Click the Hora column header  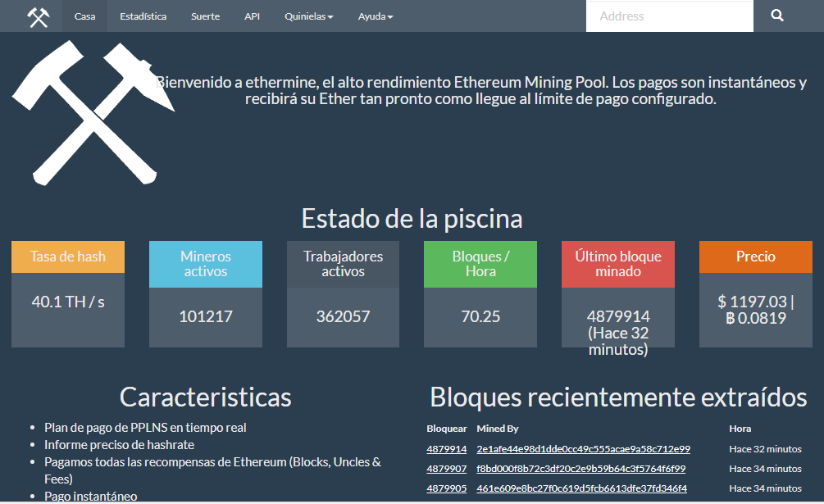click(x=740, y=429)
